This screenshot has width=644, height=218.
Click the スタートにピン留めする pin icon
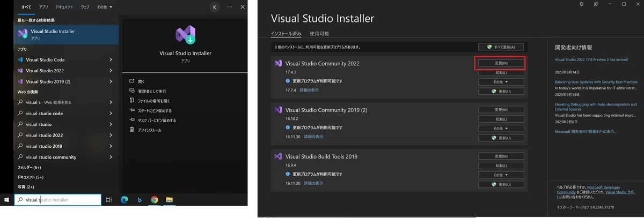(x=132, y=110)
